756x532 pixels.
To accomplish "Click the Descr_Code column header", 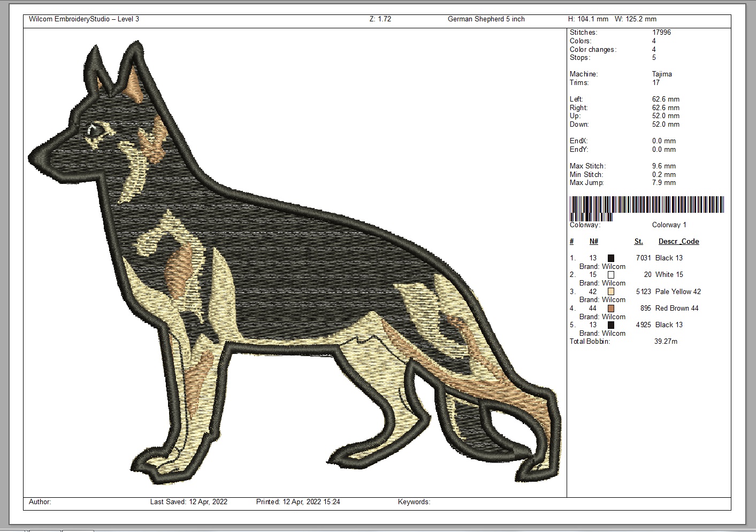I will [678, 242].
